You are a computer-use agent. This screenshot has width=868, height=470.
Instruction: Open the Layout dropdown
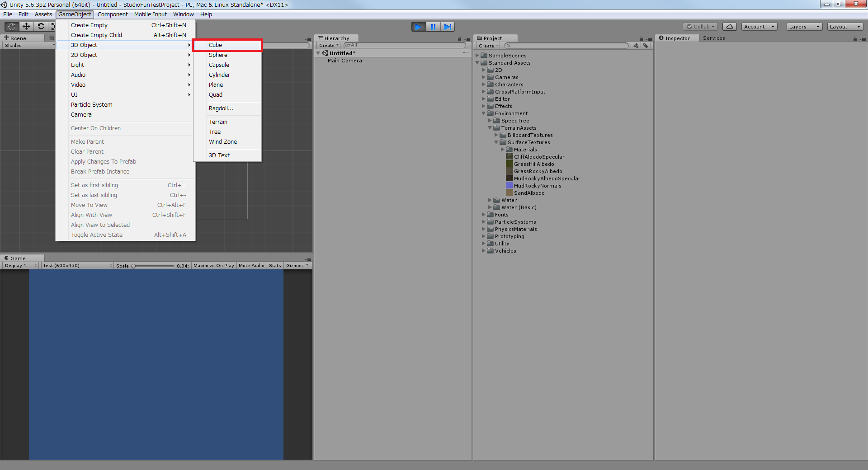tap(845, 27)
